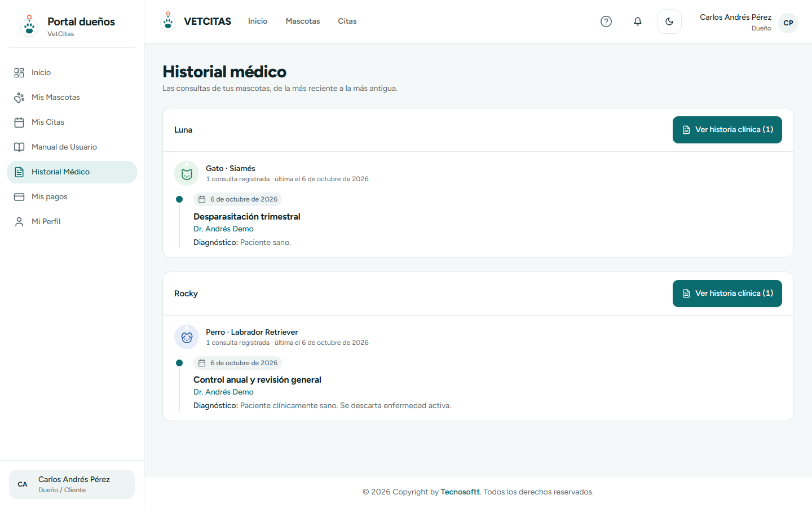Click the CA avatar in sidebar footer
The width and height of the screenshot is (812, 508).
pyautogui.click(x=23, y=484)
